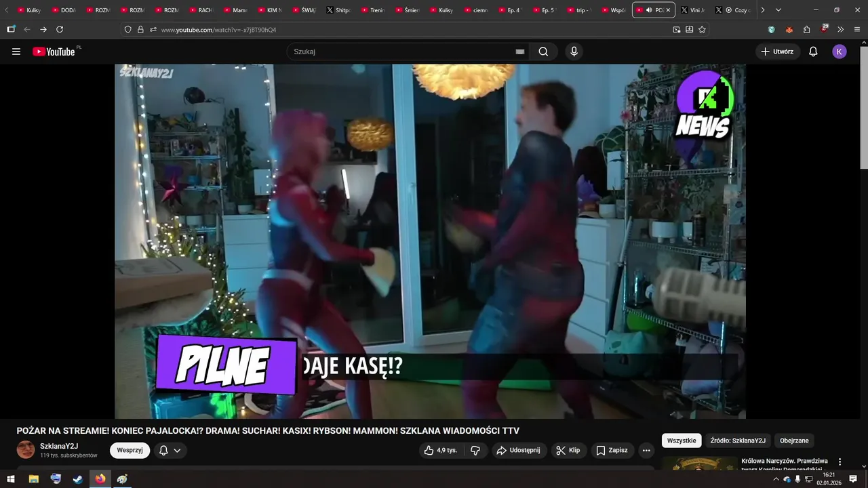Open the SzklanaY2J channel name link

coord(59,446)
